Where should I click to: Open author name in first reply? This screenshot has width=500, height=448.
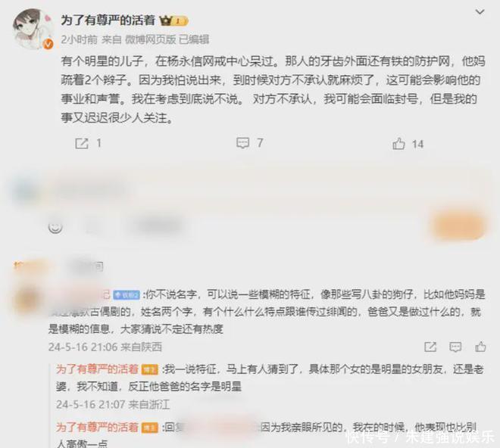tap(97, 369)
